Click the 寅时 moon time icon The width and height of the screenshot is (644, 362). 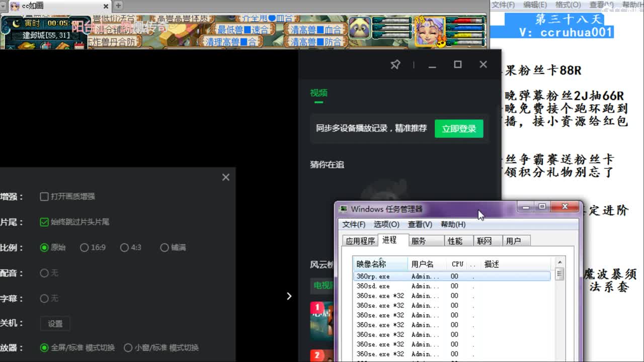pyautogui.click(x=16, y=23)
